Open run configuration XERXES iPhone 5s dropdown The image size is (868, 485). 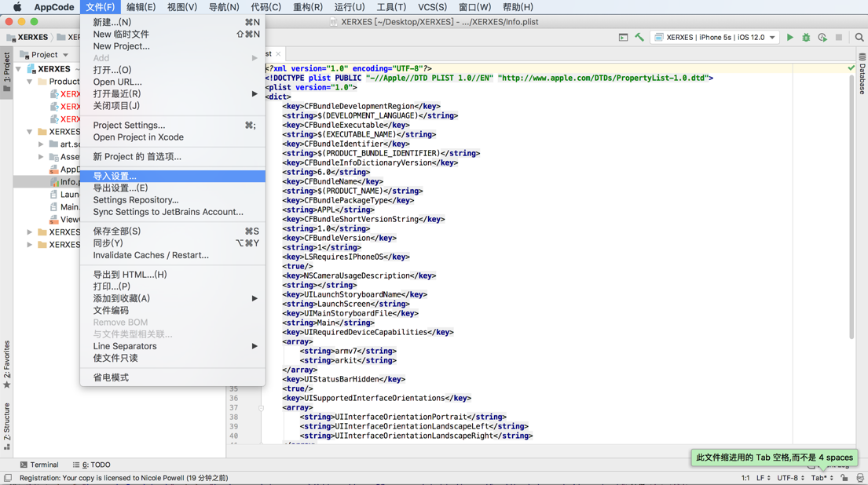[715, 37]
